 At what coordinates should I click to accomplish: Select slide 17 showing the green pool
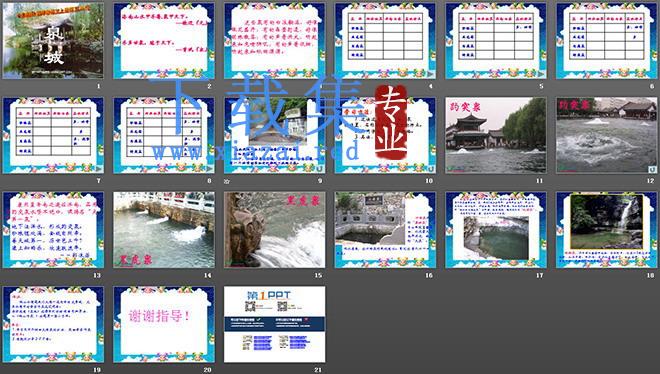pos(496,230)
